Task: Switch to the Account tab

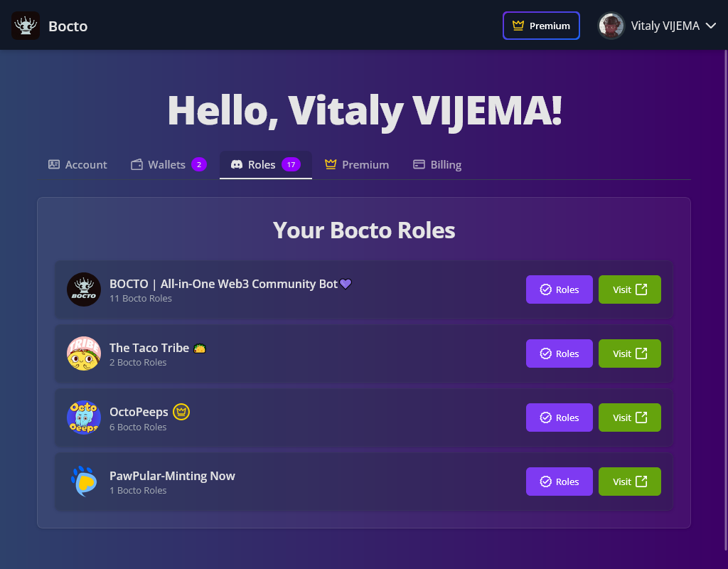Action: pos(77,164)
